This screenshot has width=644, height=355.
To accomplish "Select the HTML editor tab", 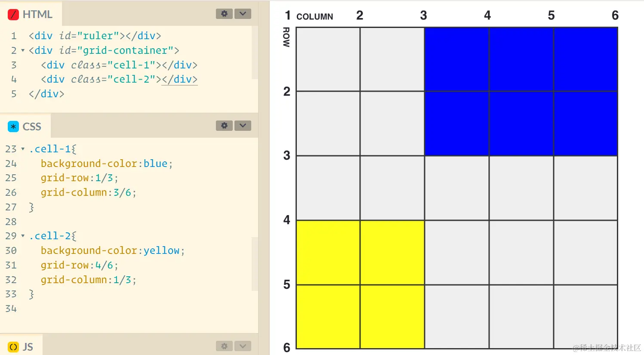I will coord(30,14).
